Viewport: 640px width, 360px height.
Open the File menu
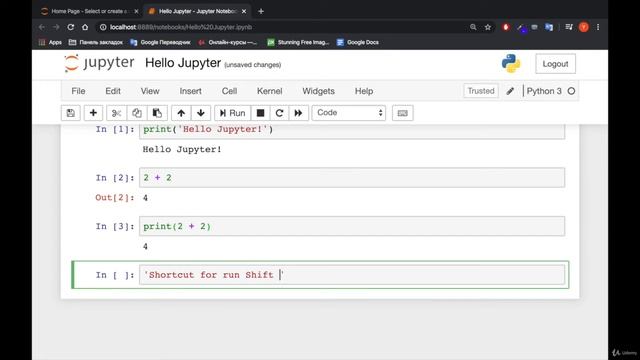coord(78,91)
